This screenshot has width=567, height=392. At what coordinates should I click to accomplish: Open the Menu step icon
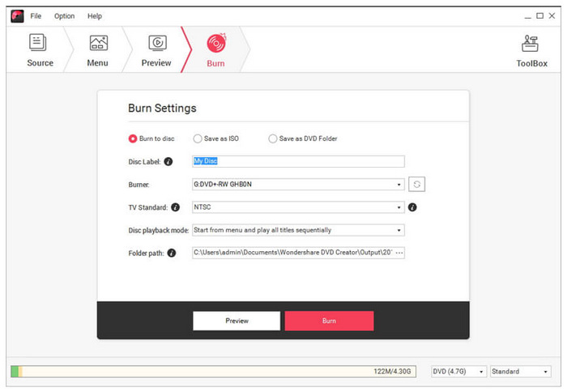pos(98,43)
